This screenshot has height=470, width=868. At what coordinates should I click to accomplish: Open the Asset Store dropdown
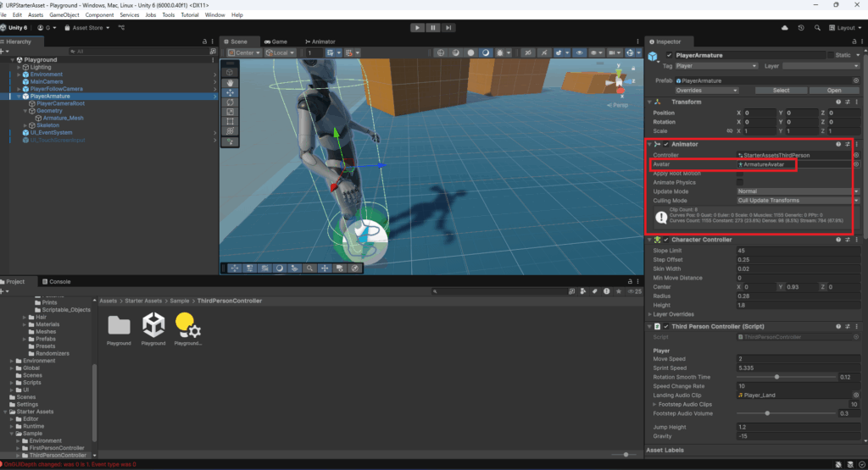click(x=87, y=28)
